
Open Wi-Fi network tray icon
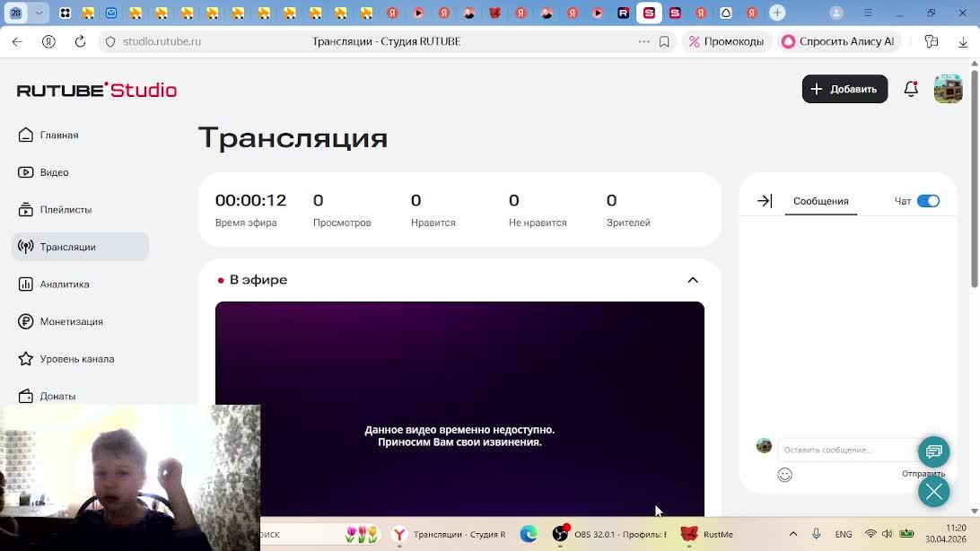pos(870,534)
